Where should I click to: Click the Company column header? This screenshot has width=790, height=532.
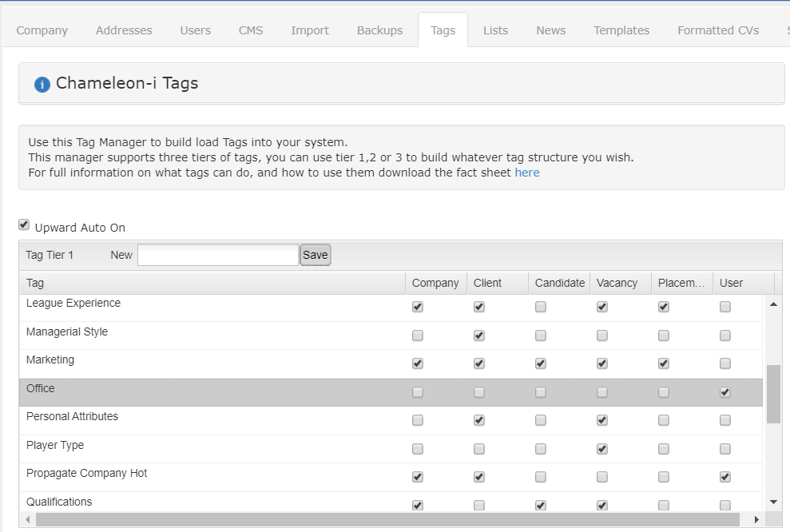[436, 283]
